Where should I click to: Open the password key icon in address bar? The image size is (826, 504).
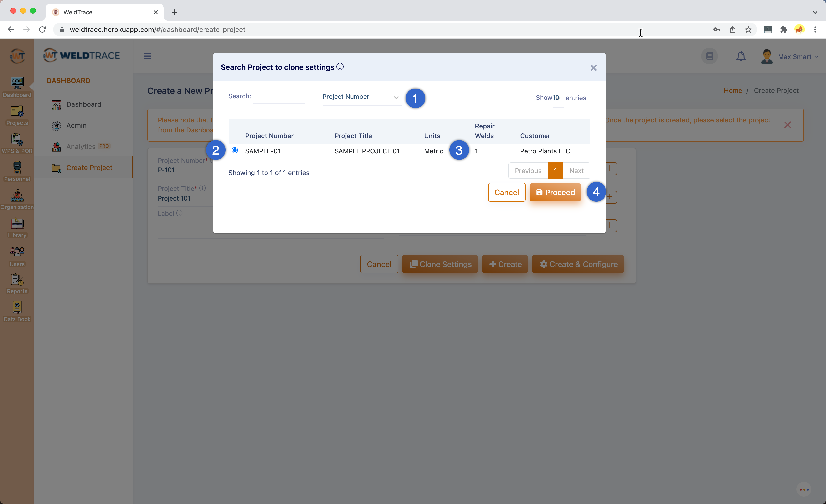[x=717, y=30]
